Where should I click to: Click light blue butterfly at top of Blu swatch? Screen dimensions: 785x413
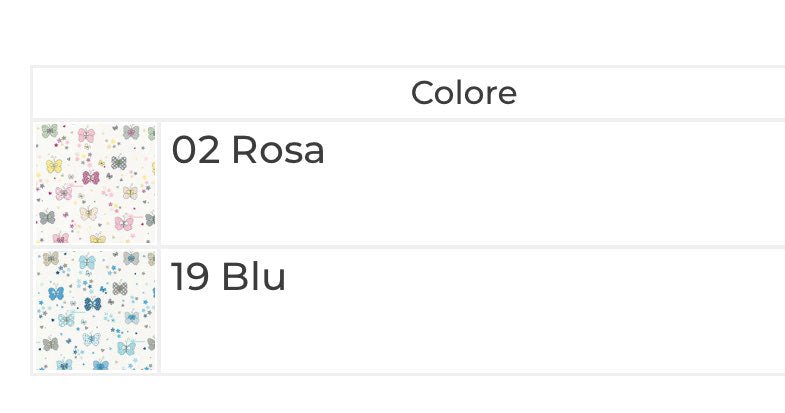pyautogui.click(x=86, y=262)
